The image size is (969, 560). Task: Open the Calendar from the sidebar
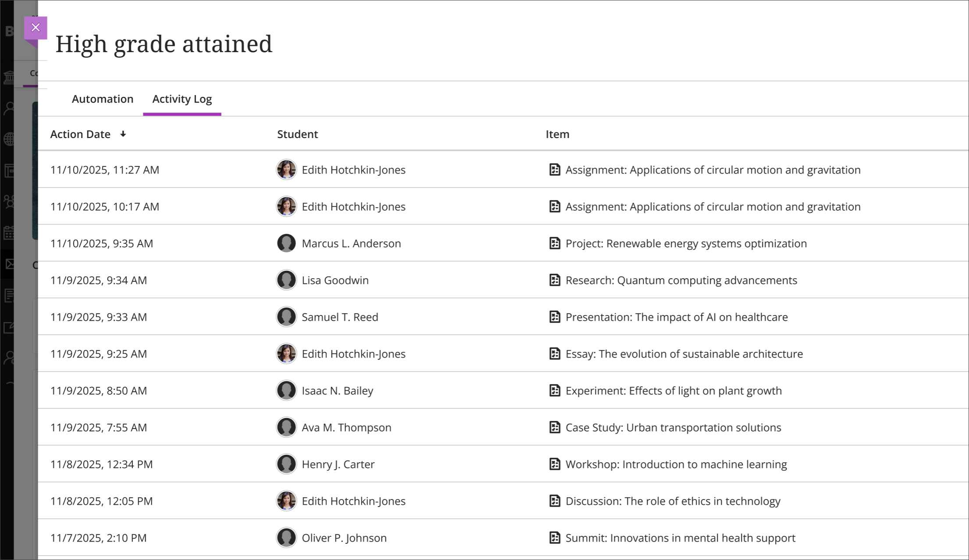pyautogui.click(x=10, y=232)
